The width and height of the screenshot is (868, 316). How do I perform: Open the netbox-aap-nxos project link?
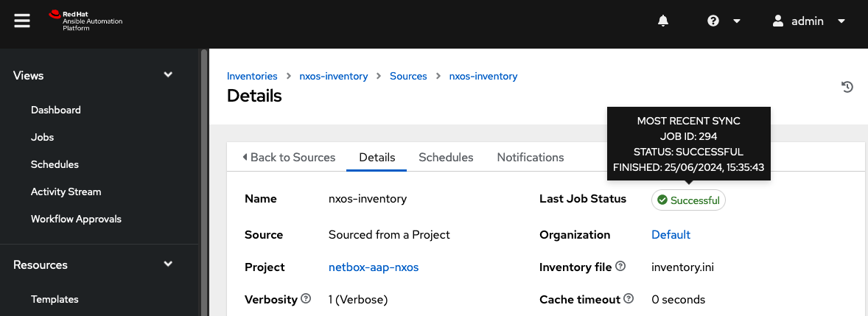tap(374, 267)
